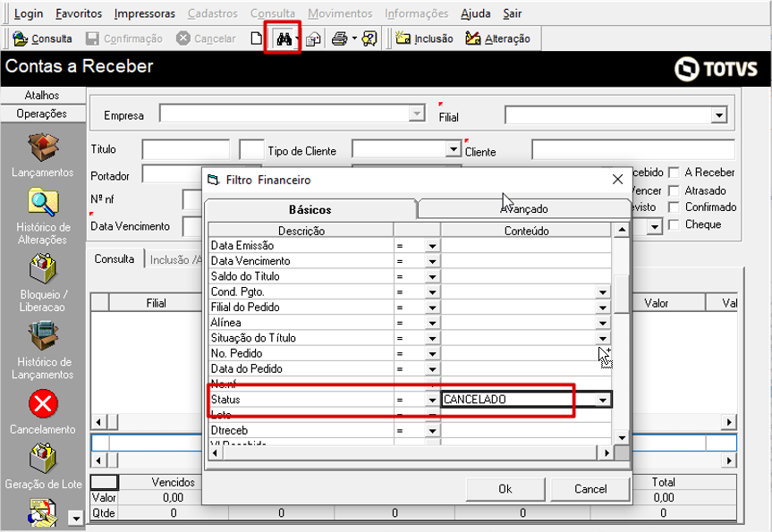Click the Inclusão toolbar button

(424, 38)
